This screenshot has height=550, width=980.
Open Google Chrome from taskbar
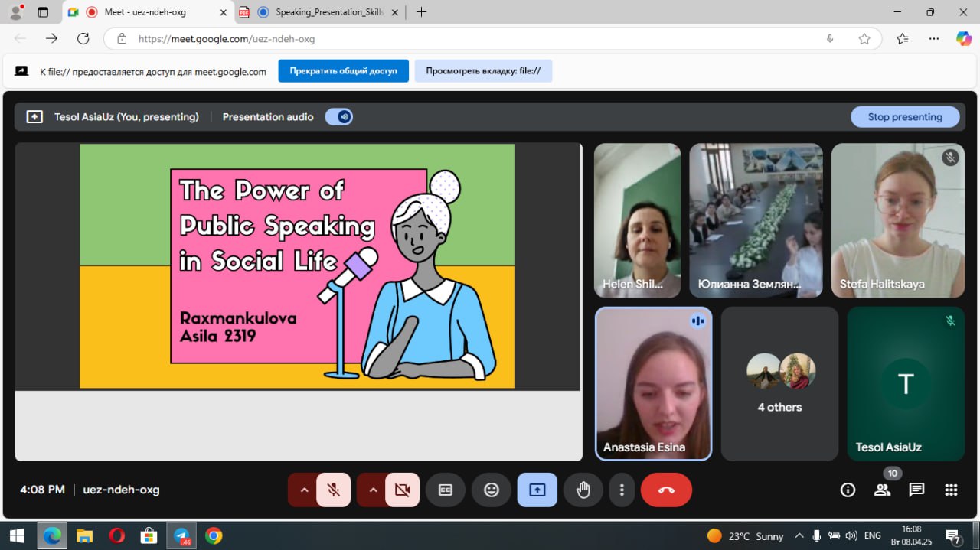point(214,536)
